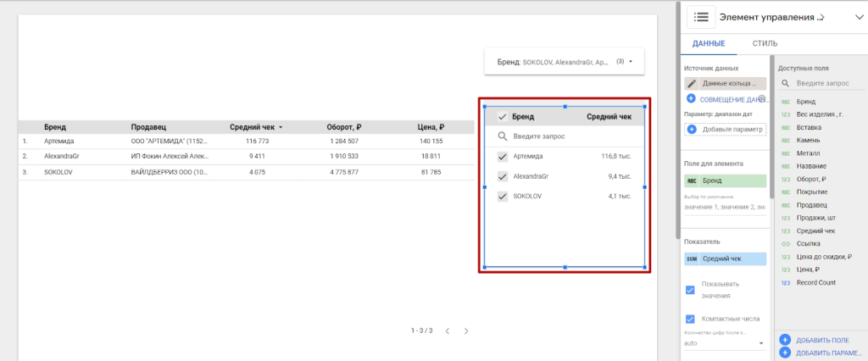Image resolution: width=868 pixels, height=361 pixels.
Task: Uncheck the SOKOLOV brand checkbox
Action: pos(503,197)
